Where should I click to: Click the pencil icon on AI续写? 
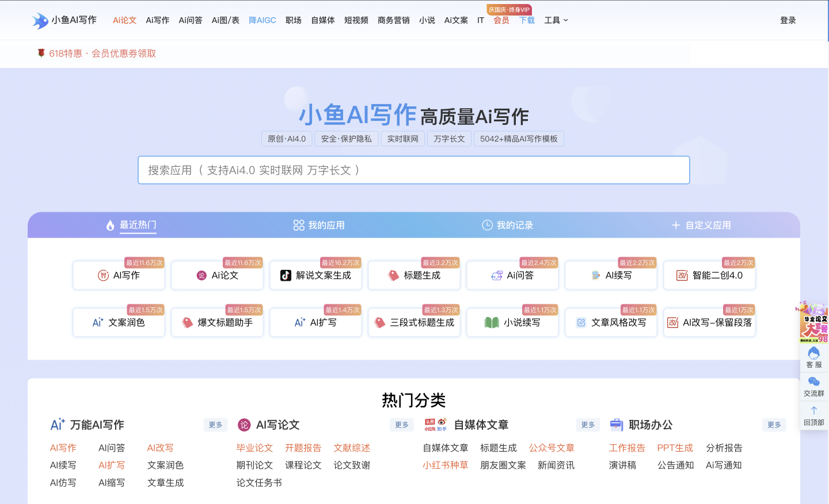[596, 276]
